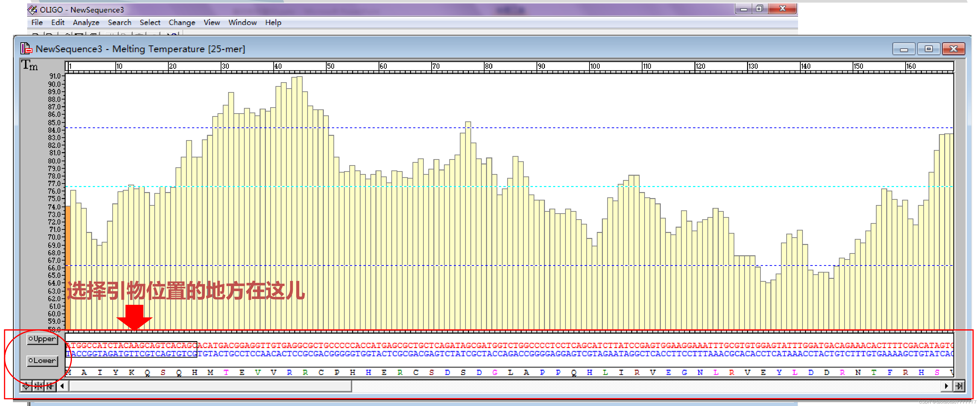The height and width of the screenshot is (406, 980).
Task: Click ruler position marker 110
Action: [x=647, y=66]
